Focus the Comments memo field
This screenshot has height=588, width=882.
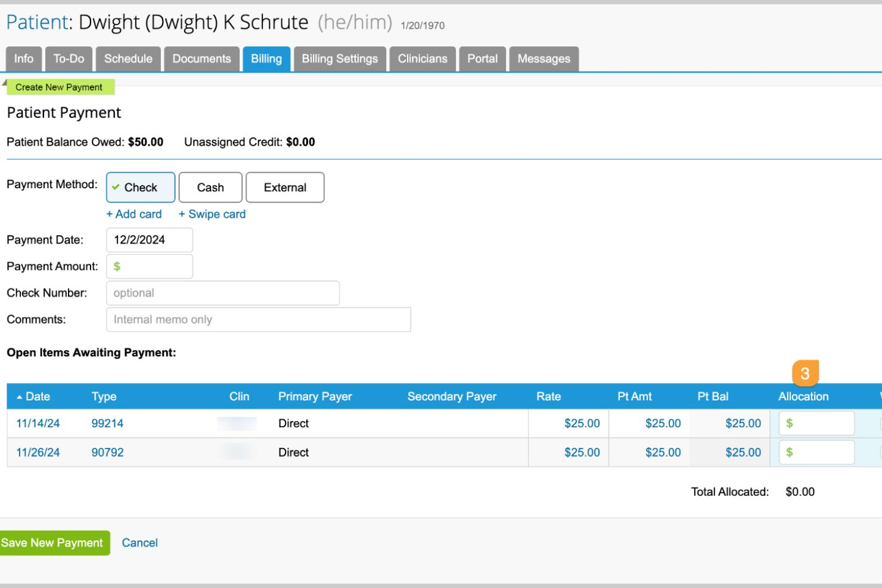(259, 319)
